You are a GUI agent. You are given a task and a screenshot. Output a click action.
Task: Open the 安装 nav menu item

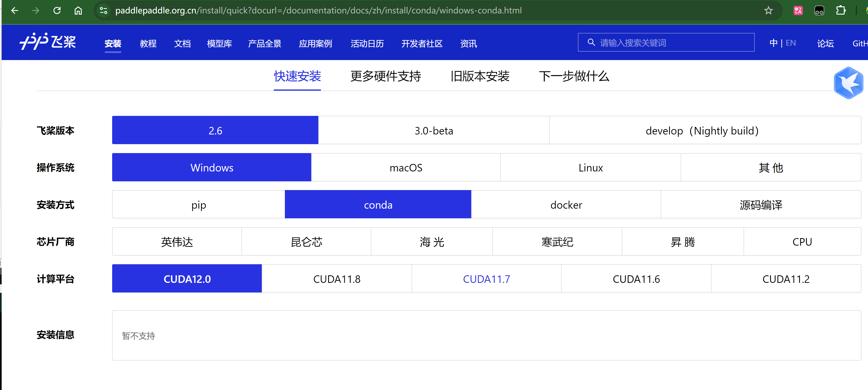pos(113,43)
